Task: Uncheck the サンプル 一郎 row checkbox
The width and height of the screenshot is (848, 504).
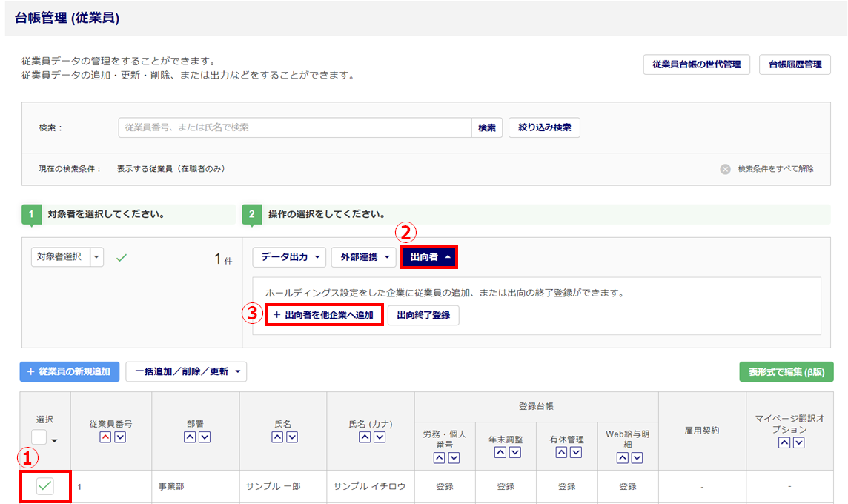Action: tap(45, 486)
